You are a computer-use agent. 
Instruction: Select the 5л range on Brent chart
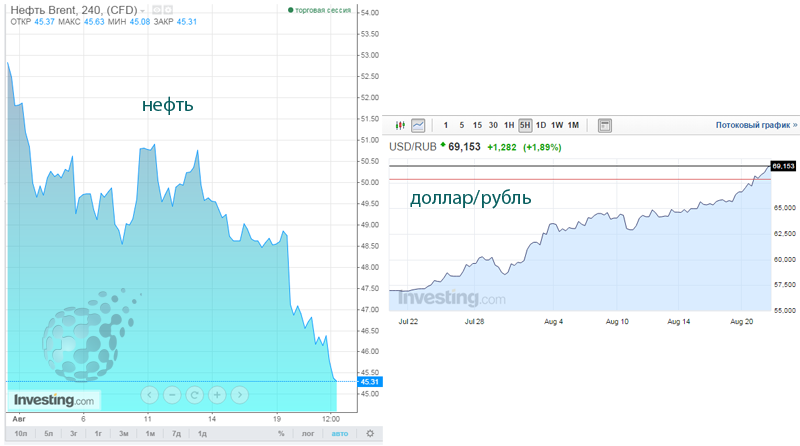point(48,434)
